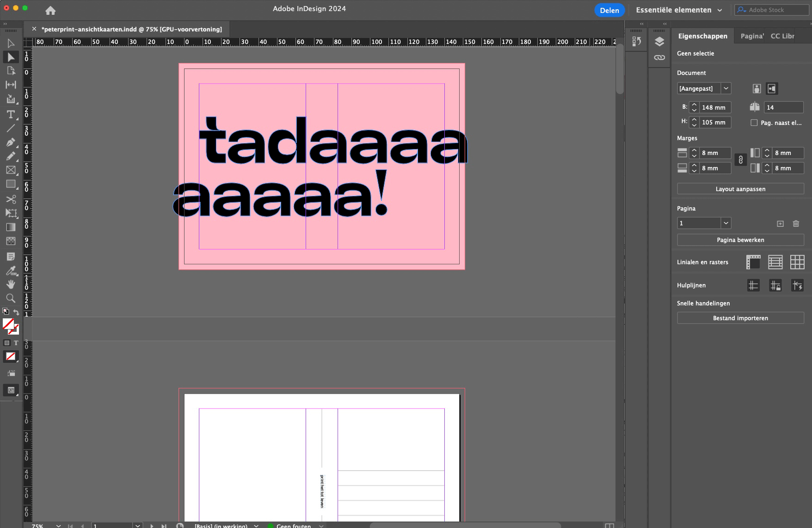Switch to the Eigenschappen tab
812x528 pixels.
[x=702, y=36]
